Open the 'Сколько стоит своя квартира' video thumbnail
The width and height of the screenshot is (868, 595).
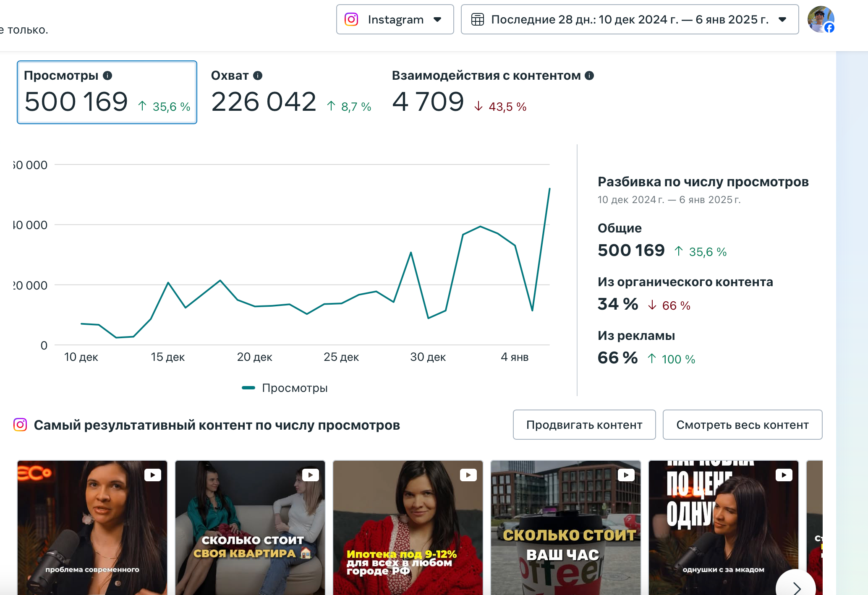(250, 527)
